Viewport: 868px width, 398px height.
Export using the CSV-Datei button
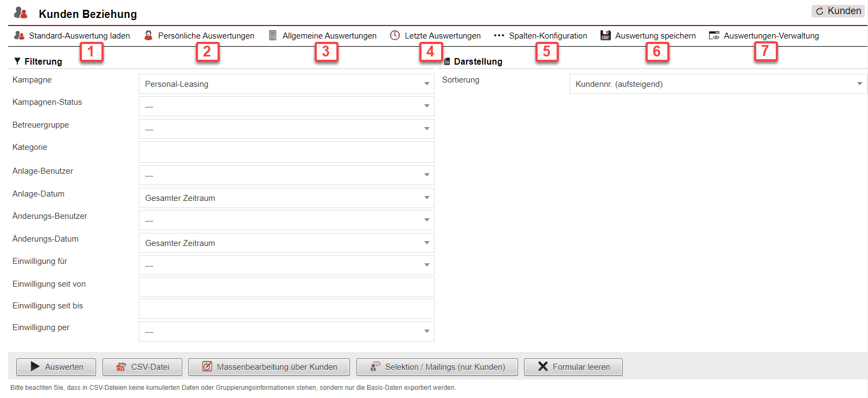coord(143,367)
